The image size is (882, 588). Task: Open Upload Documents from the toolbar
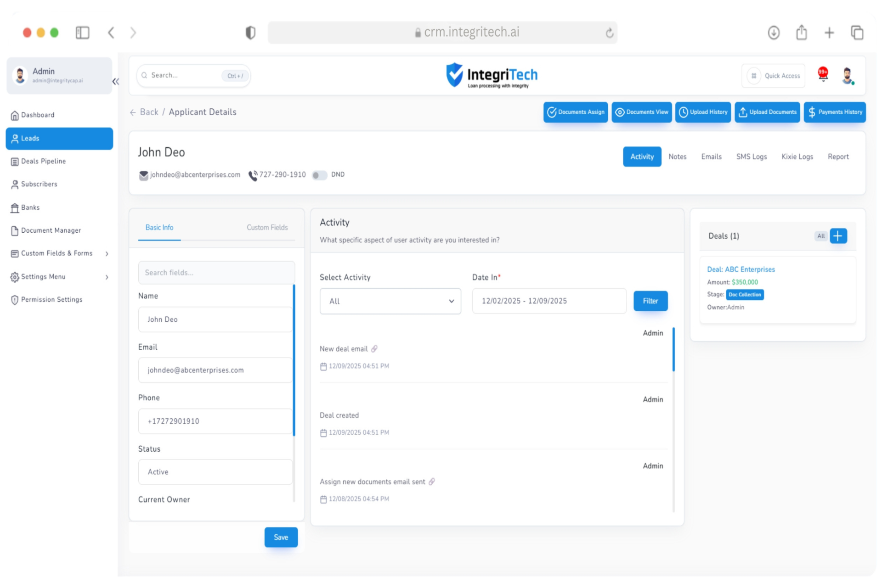point(767,112)
